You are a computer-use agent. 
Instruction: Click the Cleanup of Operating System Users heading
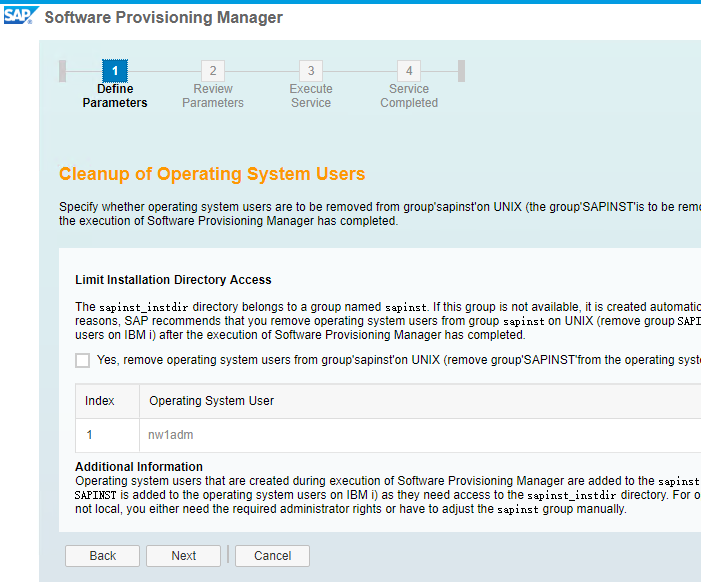click(x=212, y=174)
